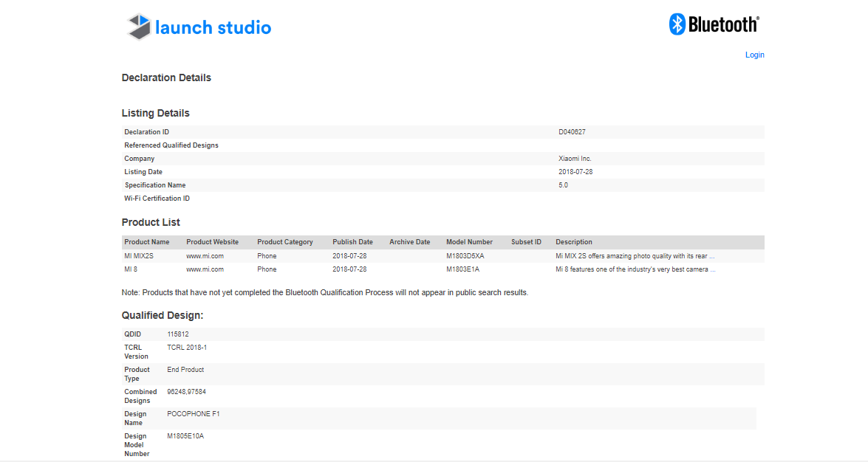Click the Product Website column header

(213, 242)
